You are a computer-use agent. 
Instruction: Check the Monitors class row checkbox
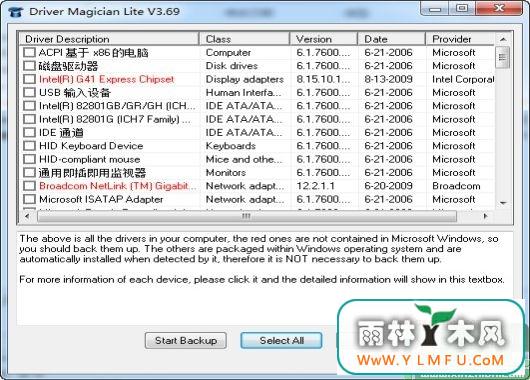[29, 173]
